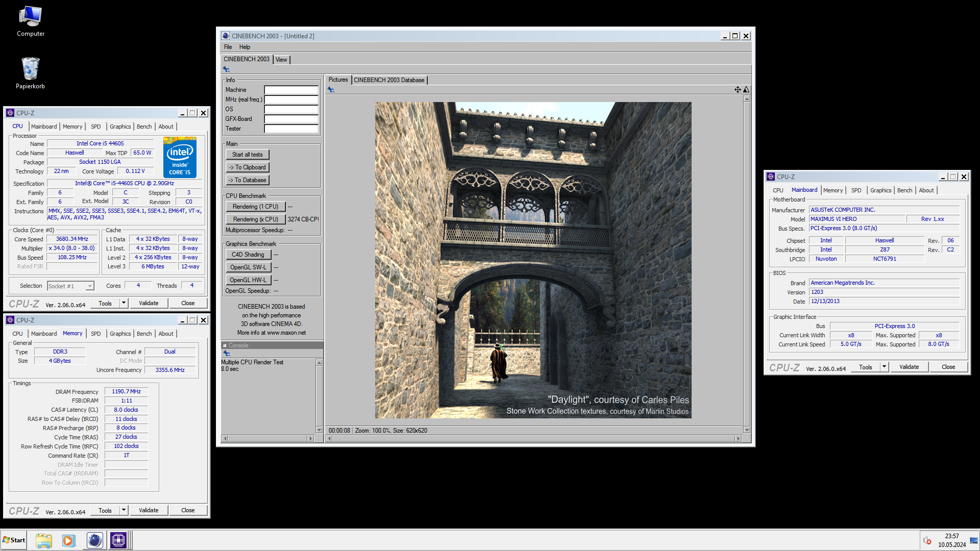The image size is (980, 551).
Task: Run Rendering (1 CPU) benchmark
Action: point(255,207)
